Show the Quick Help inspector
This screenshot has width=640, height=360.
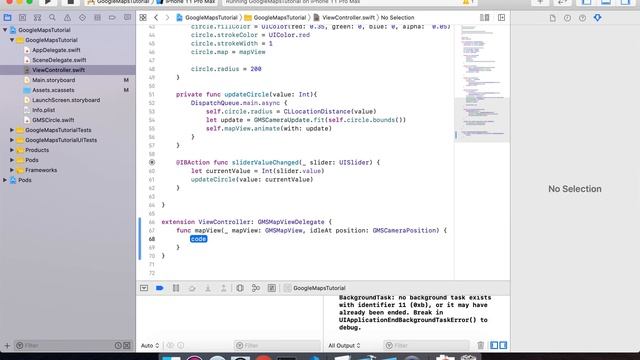(582, 18)
